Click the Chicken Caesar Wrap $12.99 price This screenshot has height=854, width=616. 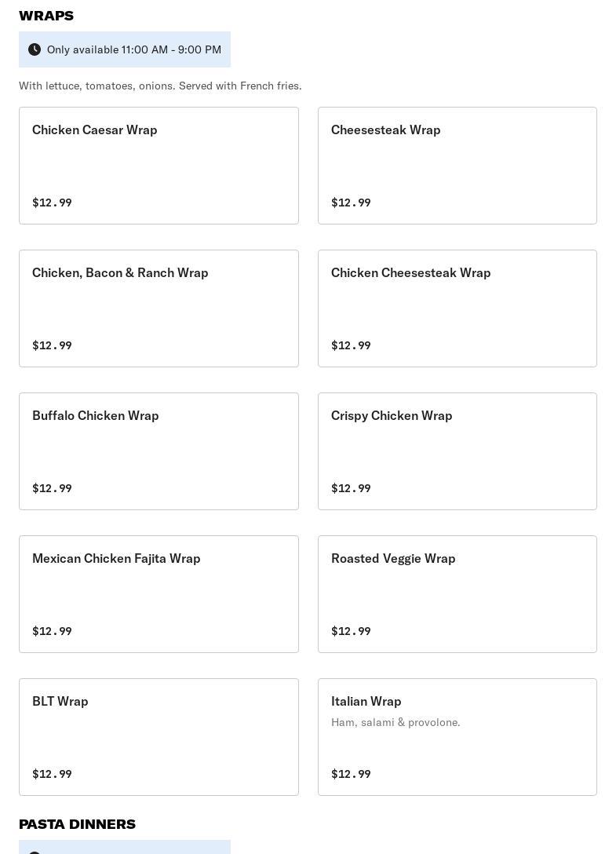[52, 203]
